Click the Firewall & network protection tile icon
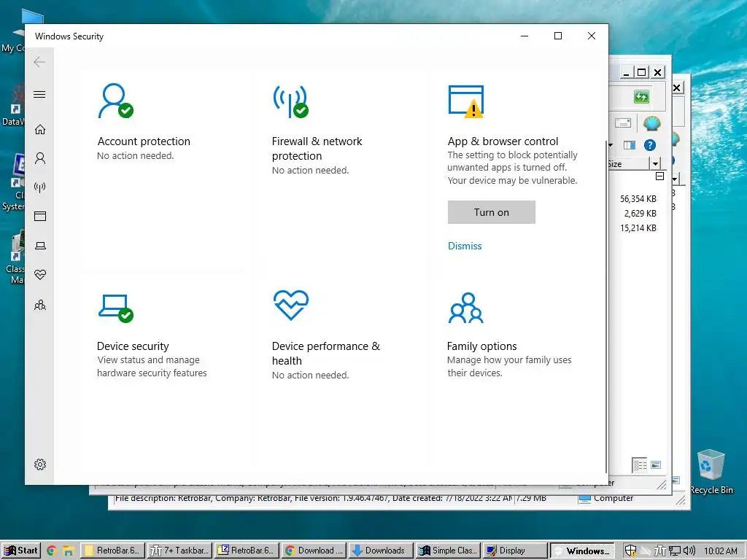 [x=290, y=101]
